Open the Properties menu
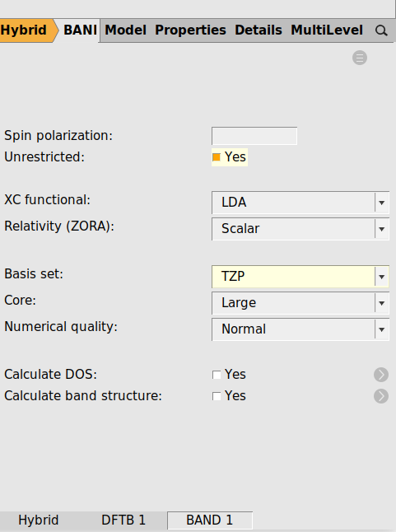Image resolution: width=396 pixels, height=532 pixels. click(190, 30)
